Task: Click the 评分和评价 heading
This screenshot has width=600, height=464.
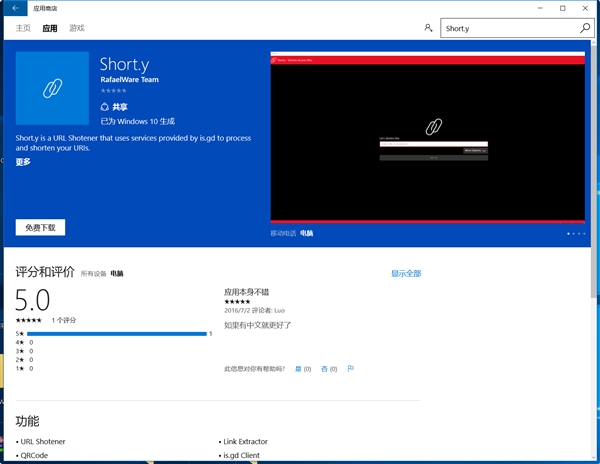Action: (x=45, y=272)
